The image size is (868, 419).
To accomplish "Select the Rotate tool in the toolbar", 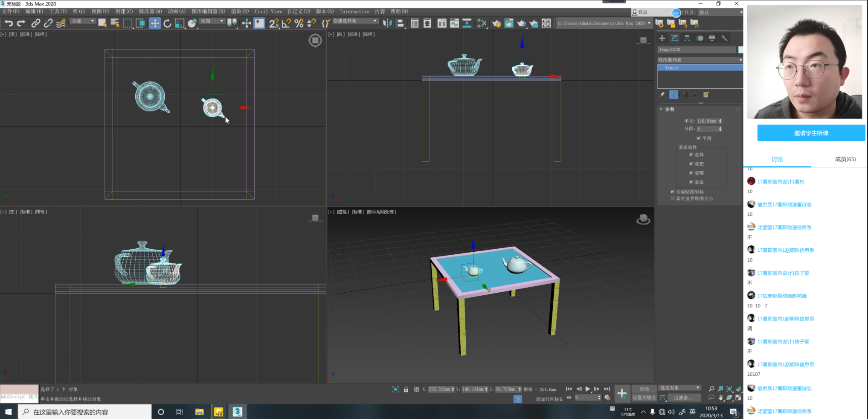I will point(167,23).
